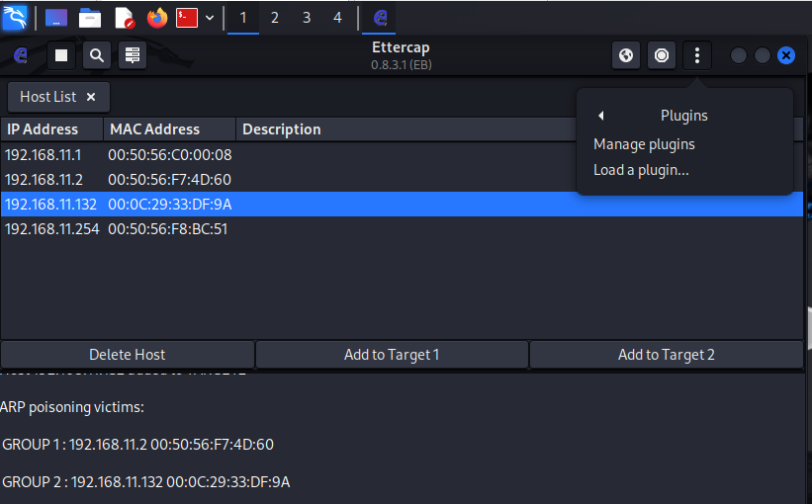This screenshot has width=812, height=504.
Task: Close the Host List tab
Action: click(x=91, y=97)
